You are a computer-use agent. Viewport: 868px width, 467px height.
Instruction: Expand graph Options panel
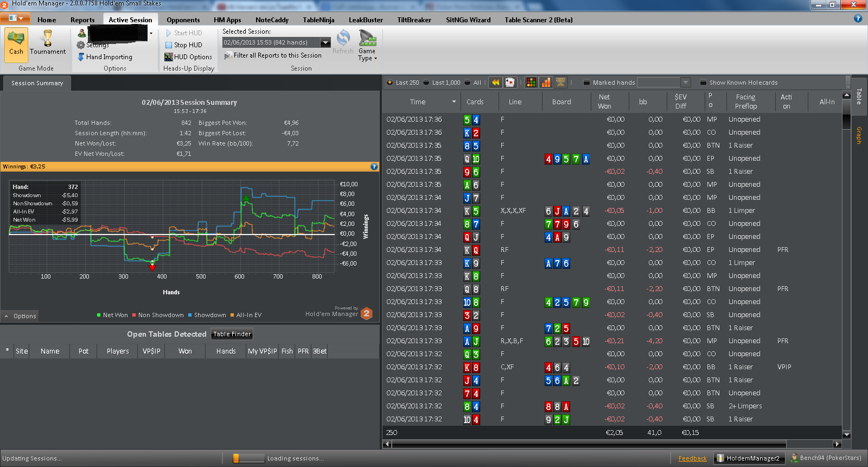tap(20, 316)
